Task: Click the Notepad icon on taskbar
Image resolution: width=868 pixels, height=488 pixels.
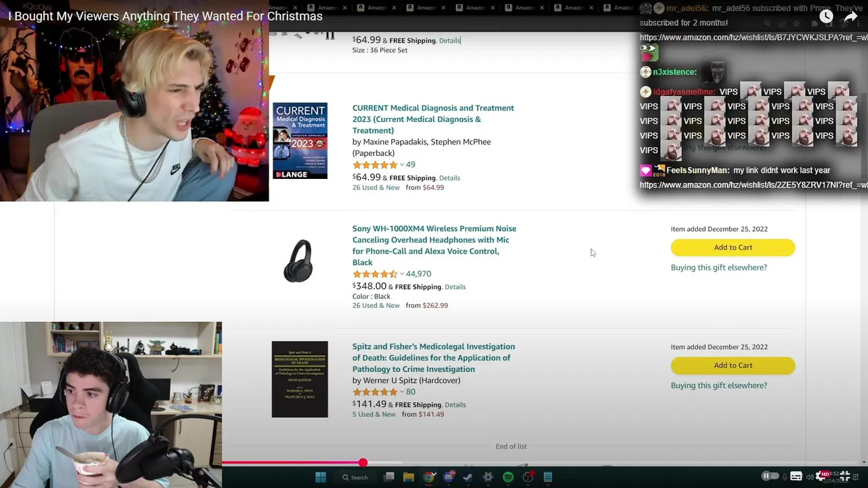Action: (548, 477)
